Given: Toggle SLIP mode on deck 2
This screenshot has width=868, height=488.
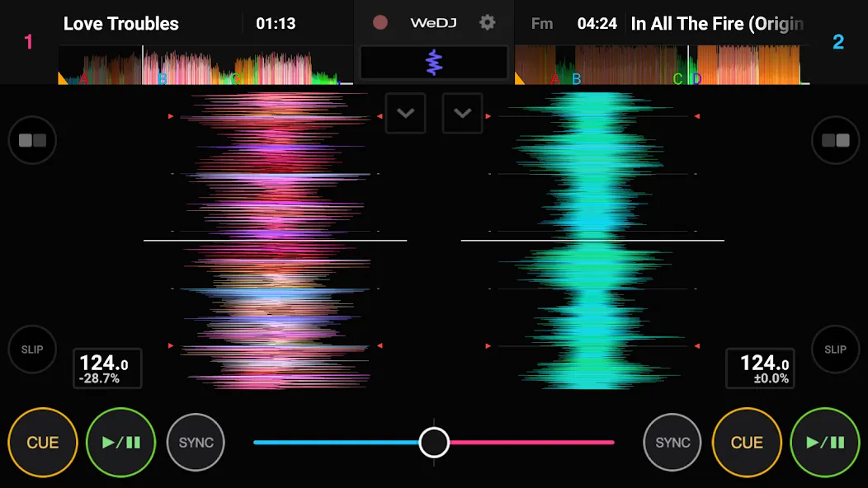Looking at the screenshot, I should coord(835,350).
